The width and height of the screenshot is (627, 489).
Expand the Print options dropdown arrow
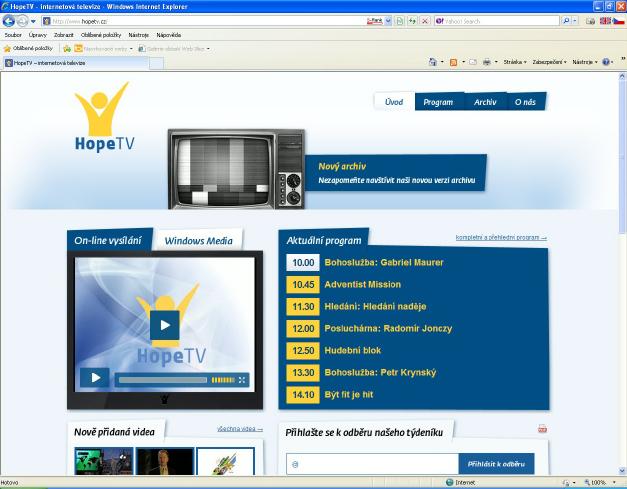point(496,62)
